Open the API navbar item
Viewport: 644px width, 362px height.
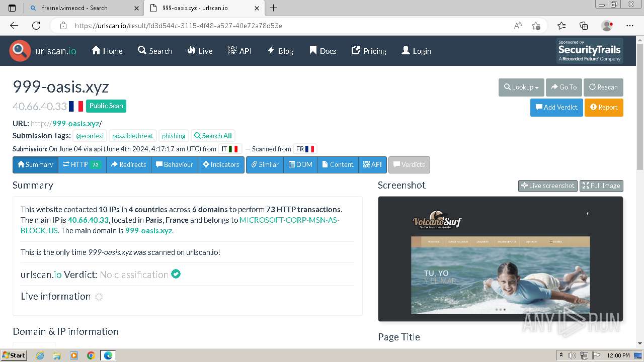(239, 51)
